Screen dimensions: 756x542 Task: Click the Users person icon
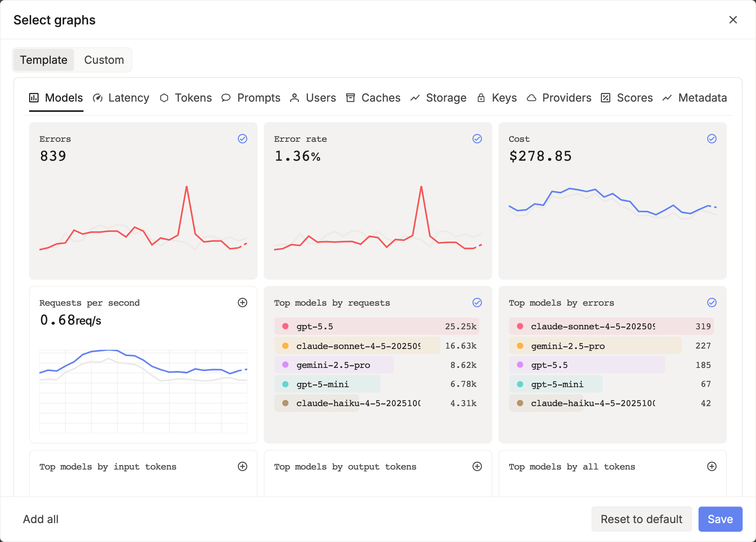tap(295, 98)
